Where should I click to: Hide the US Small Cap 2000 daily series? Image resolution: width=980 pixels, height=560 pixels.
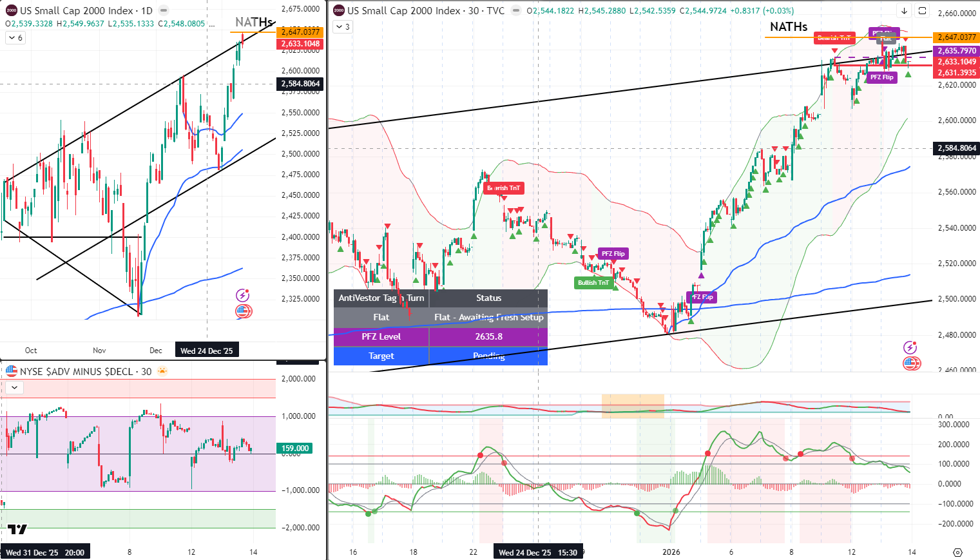tap(165, 10)
